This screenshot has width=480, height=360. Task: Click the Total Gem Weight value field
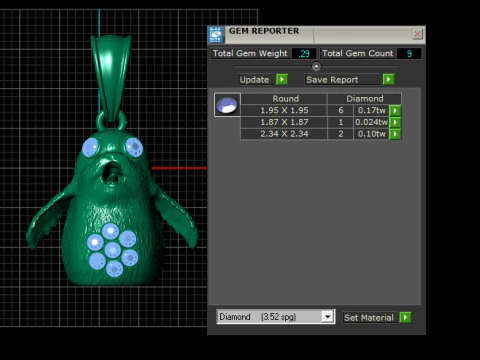click(304, 53)
